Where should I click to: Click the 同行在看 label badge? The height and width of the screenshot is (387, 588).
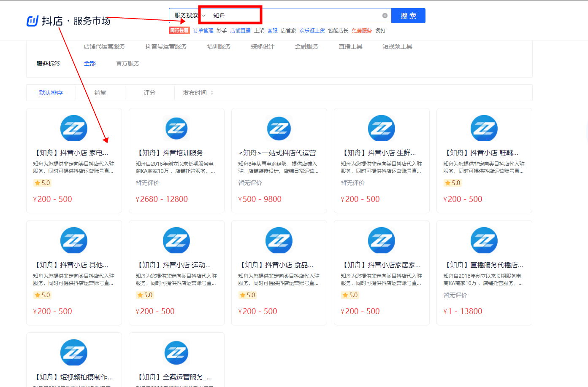(179, 31)
